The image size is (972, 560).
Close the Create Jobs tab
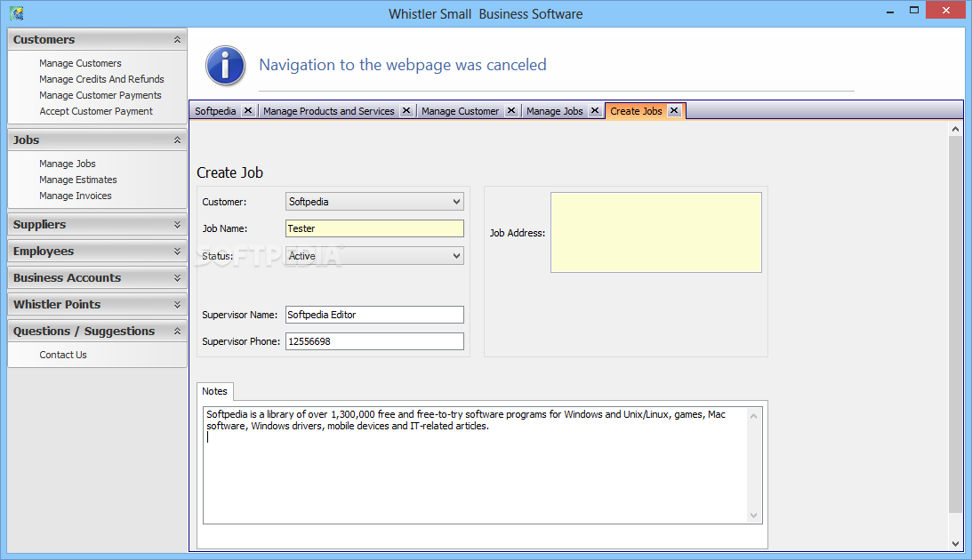tap(674, 110)
